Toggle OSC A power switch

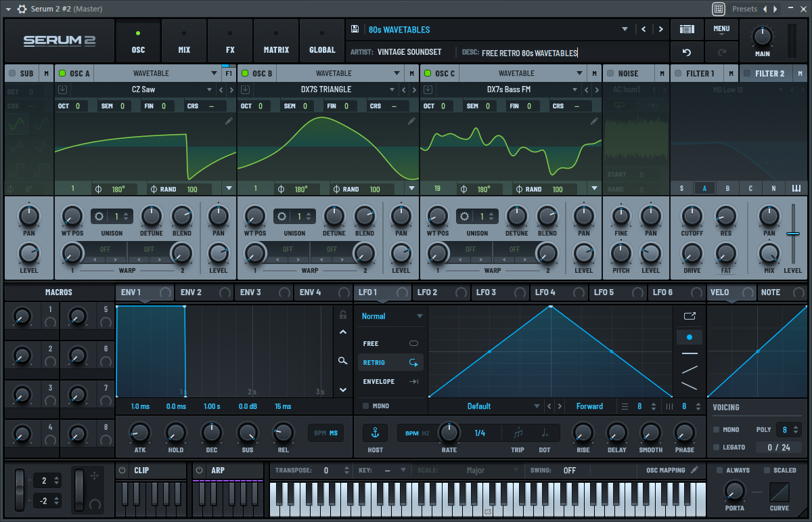click(62, 73)
